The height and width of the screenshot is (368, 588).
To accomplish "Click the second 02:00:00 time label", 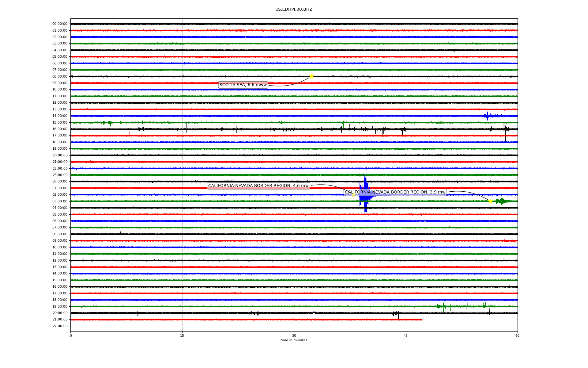I will pyautogui.click(x=60, y=195).
